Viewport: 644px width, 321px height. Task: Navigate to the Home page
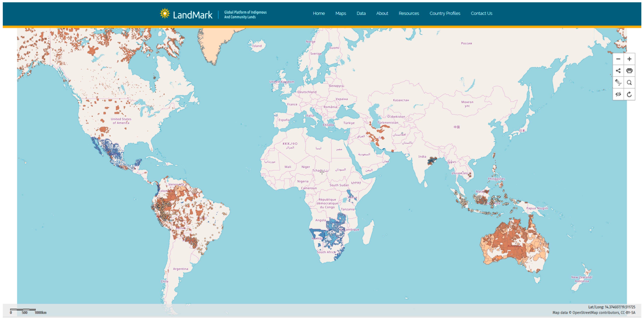(x=319, y=13)
